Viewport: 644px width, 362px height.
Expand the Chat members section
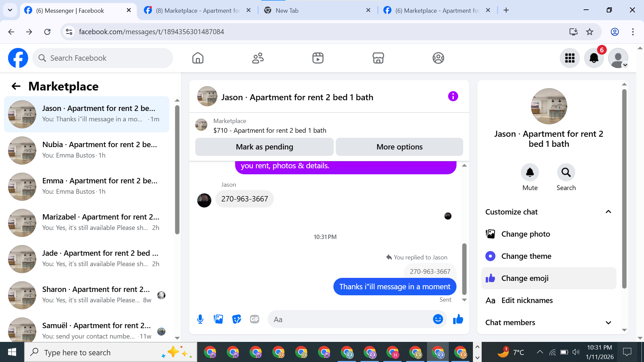(x=549, y=322)
